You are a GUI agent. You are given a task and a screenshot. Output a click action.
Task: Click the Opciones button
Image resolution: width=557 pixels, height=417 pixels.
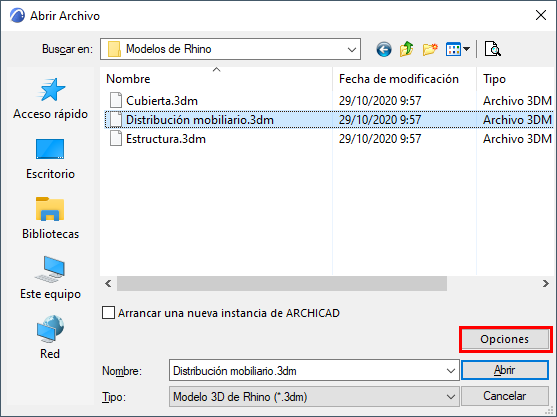click(x=504, y=339)
